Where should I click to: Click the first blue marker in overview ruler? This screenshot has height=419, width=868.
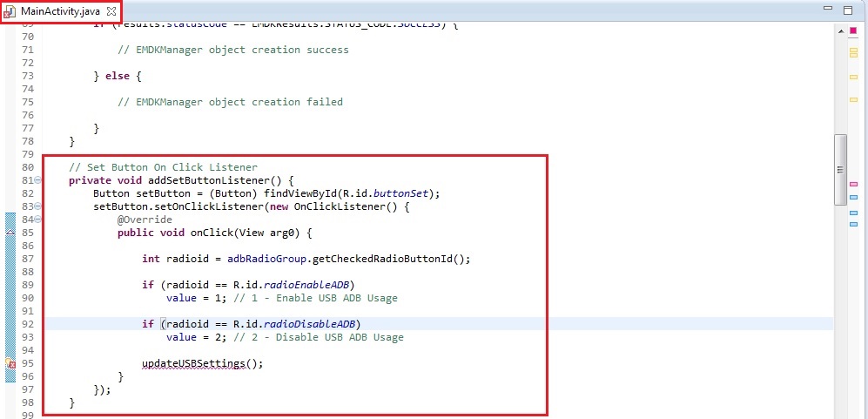click(853, 198)
